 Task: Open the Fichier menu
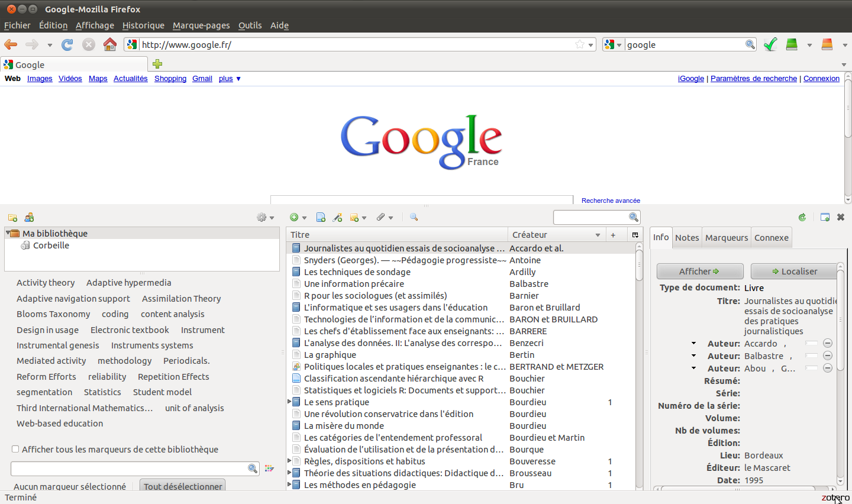(17, 25)
